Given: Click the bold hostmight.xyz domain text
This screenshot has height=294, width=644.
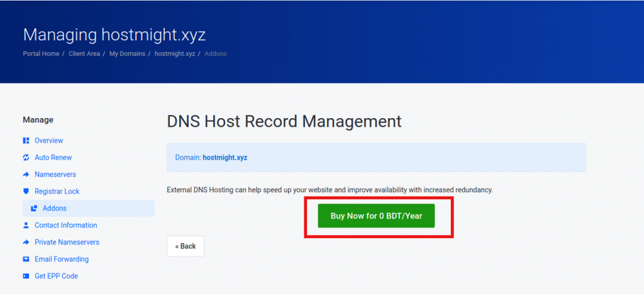Looking at the screenshot, I should [x=225, y=158].
